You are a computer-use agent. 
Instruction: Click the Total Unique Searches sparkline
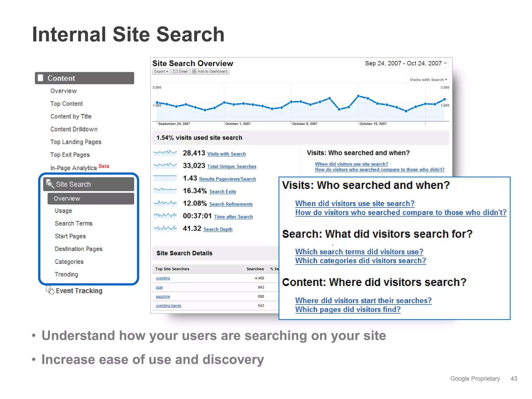coord(165,165)
